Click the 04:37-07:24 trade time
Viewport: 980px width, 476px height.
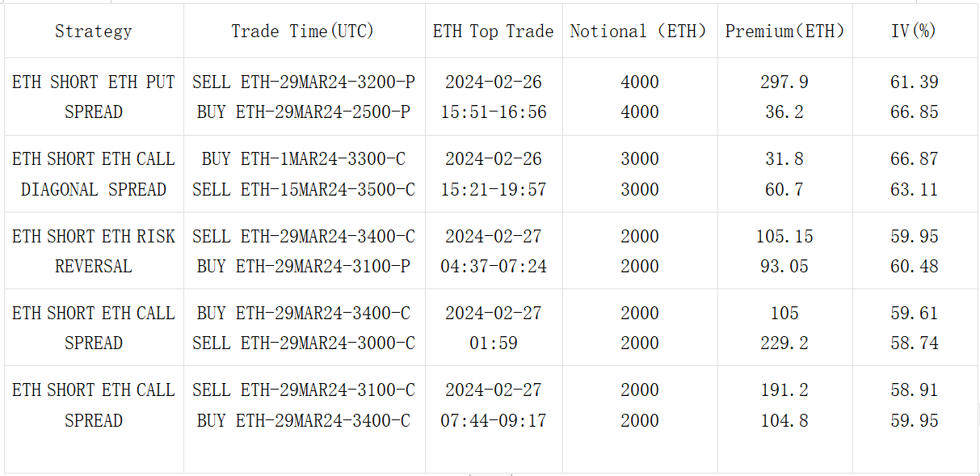[x=494, y=267]
